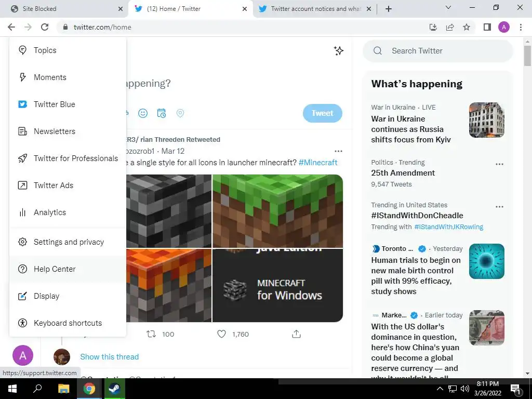Add an emoji to the tweet
This screenshot has width=532, height=399.
point(143,113)
